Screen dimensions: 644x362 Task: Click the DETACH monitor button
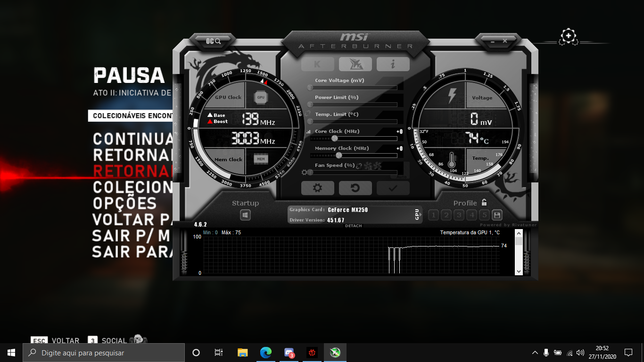(354, 226)
